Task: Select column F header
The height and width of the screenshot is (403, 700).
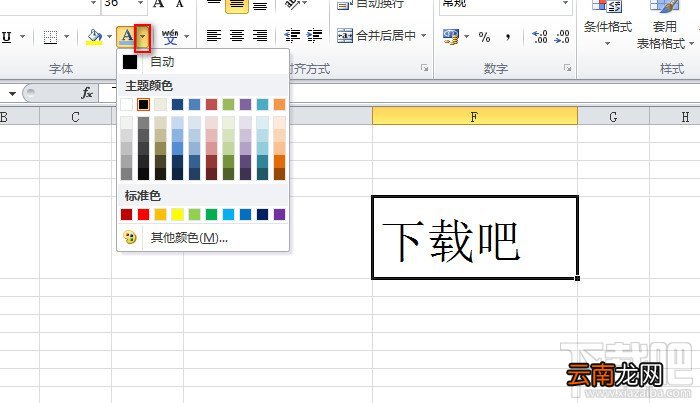Action: click(475, 116)
